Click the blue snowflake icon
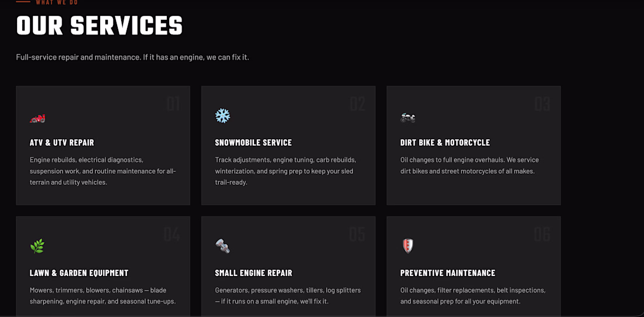644x317 pixels. (222, 116)
